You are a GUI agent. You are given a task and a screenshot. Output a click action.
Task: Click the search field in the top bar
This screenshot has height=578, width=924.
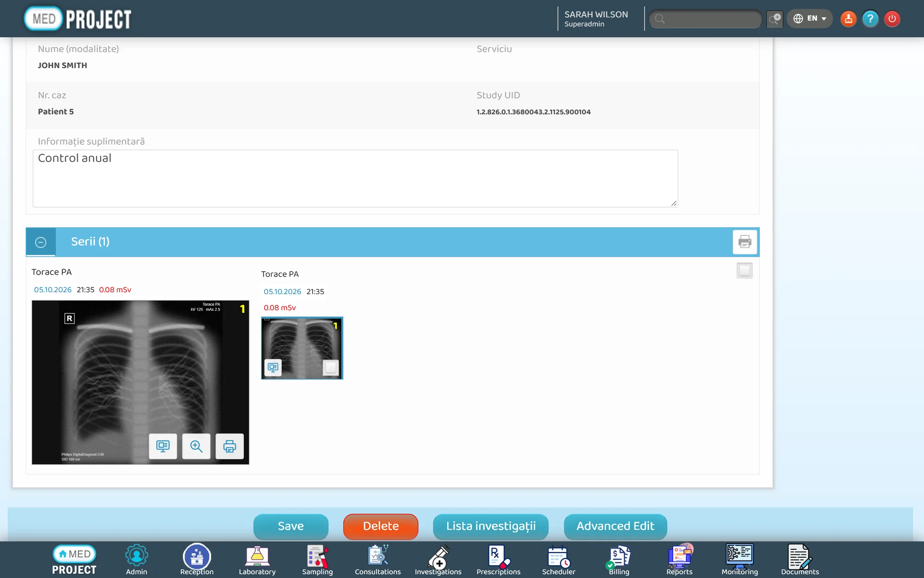pyautogui.click(x=705, y=19)
